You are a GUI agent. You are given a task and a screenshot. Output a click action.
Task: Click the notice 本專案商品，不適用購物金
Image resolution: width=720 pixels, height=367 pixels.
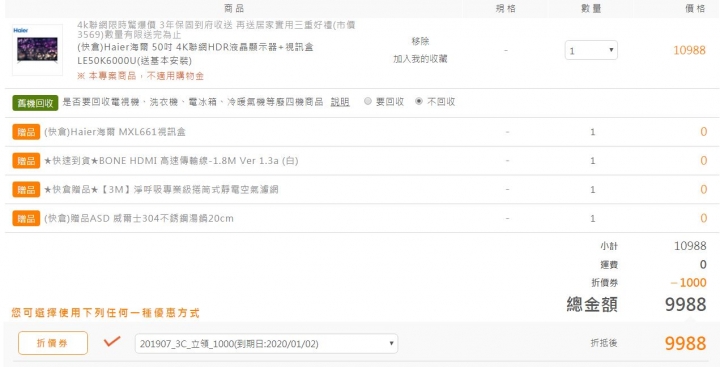141,76
